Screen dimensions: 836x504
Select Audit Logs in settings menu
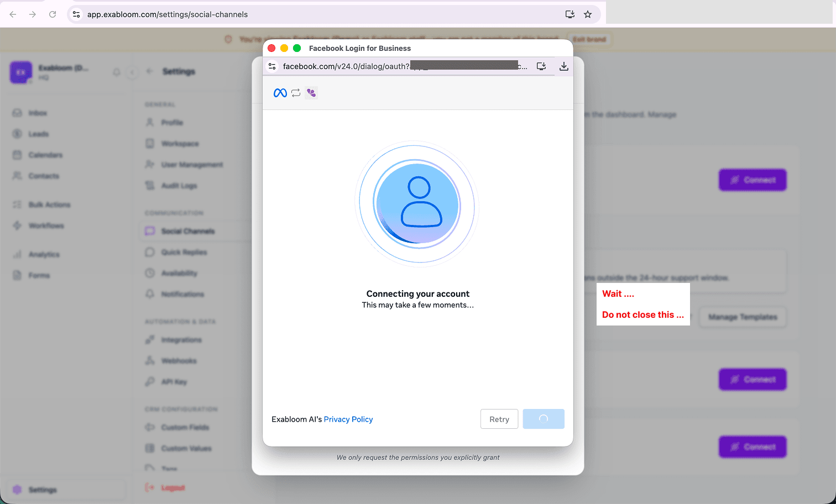(179, 186)
